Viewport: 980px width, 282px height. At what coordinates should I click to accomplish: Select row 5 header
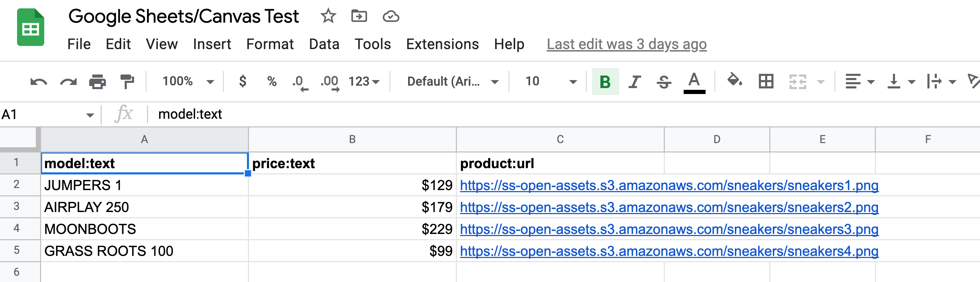click(x=20, y=250)
